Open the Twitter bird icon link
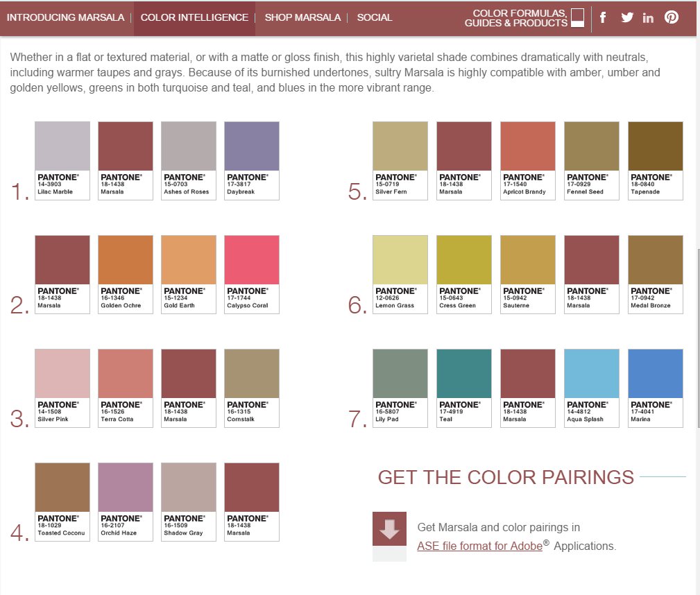 pos(627,17)
